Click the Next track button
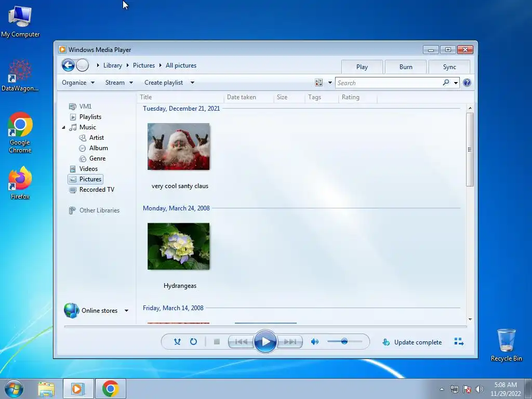 click(290, 342)
